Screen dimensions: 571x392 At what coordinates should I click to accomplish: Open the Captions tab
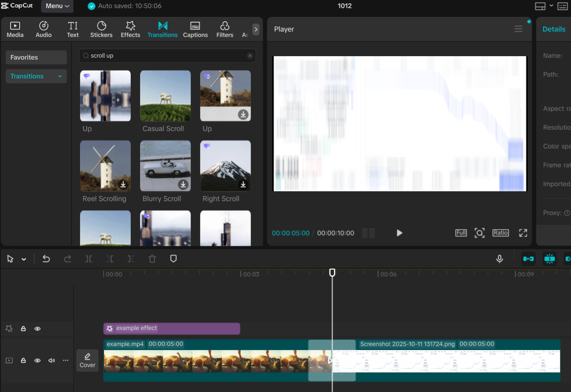point(195,29)
